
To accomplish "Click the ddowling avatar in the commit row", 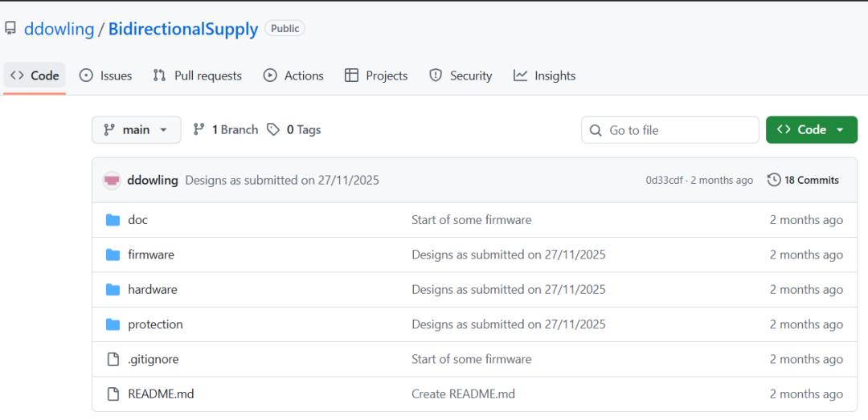I will [x=112, y=181].
